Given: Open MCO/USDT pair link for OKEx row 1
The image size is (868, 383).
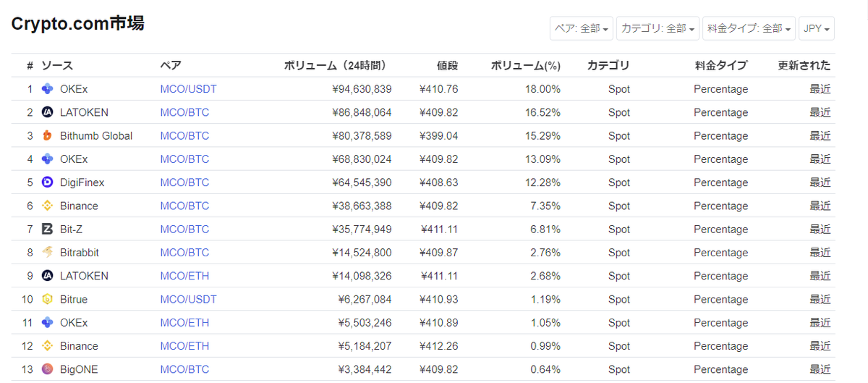Looking at the screenshot, I should (188, 89).
